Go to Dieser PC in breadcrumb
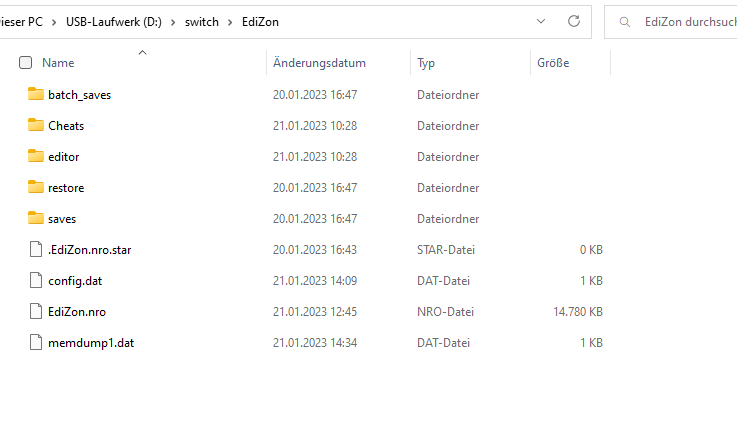 (x=21, y=22)
